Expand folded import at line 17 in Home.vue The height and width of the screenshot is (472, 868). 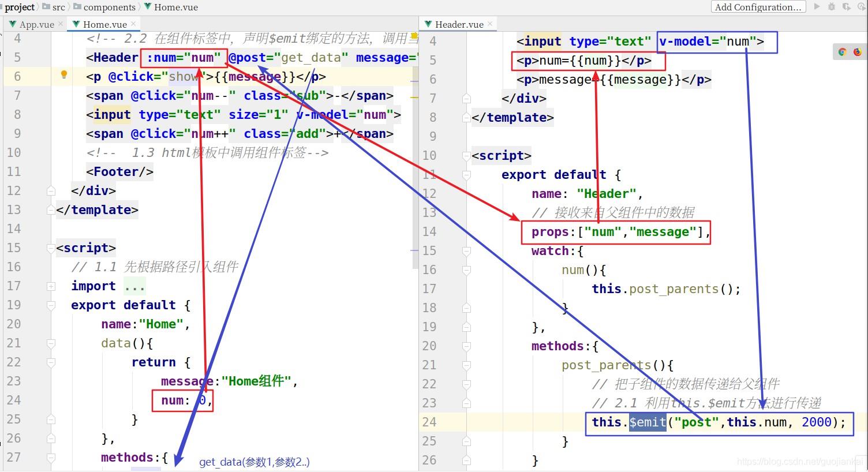[x=51, y=286]
